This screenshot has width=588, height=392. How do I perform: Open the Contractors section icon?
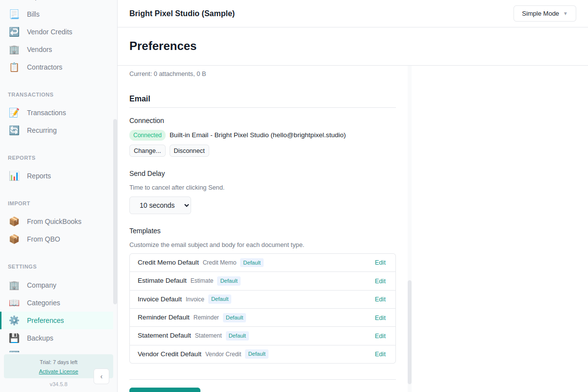click(x=14, y=67)
